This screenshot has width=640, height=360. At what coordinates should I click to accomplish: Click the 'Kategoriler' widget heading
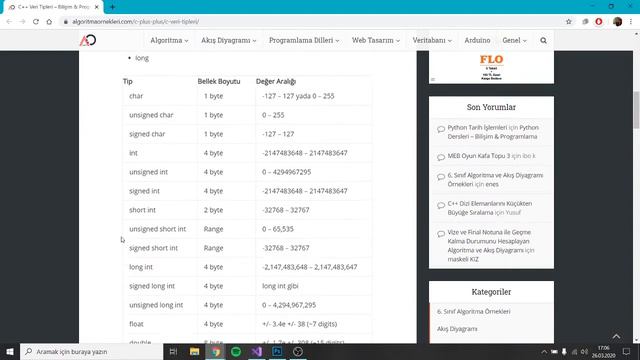pyautogui.click(x=491, y=292)
